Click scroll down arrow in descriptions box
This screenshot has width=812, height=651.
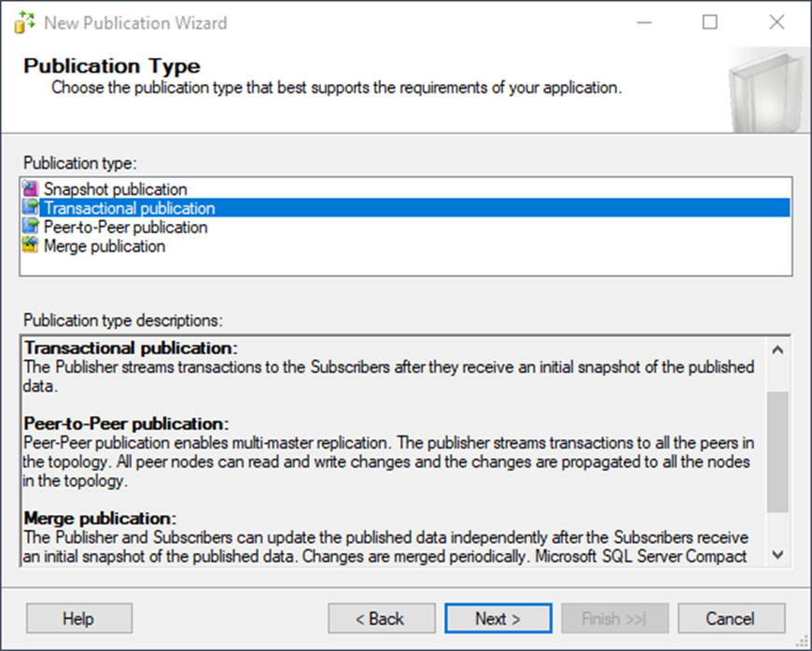[777, 554]
